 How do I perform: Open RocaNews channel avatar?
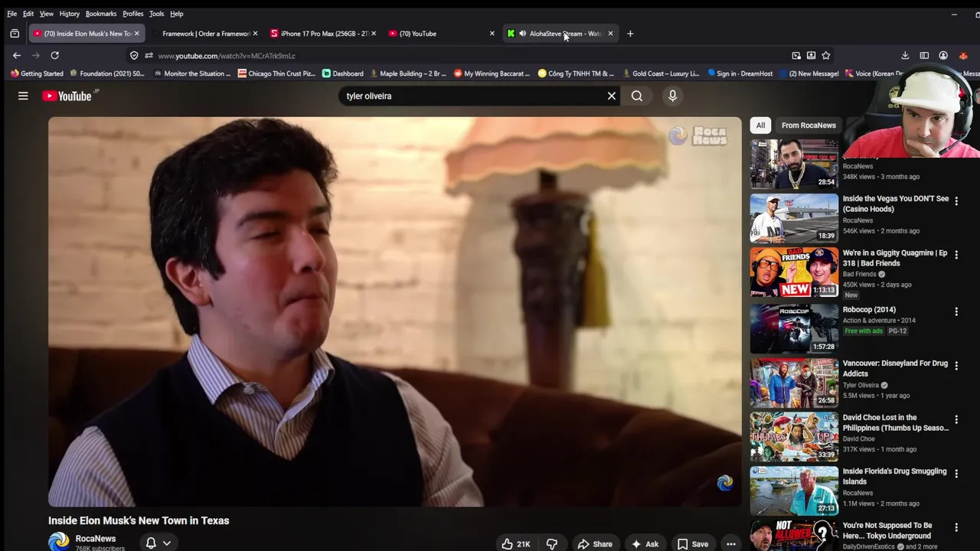coord(59,542)
